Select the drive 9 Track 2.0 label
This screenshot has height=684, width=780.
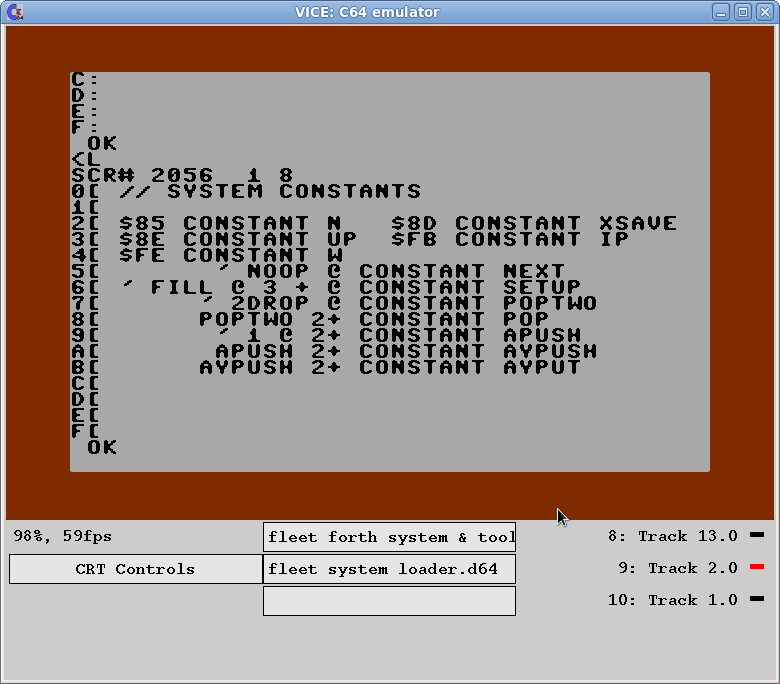pyautogui.click(x=677, y=568)
